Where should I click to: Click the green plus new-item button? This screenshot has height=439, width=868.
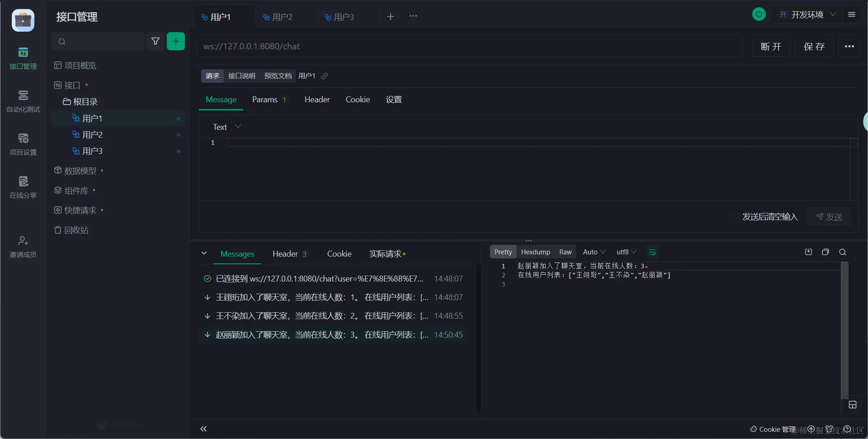click(x=176, y=41)
